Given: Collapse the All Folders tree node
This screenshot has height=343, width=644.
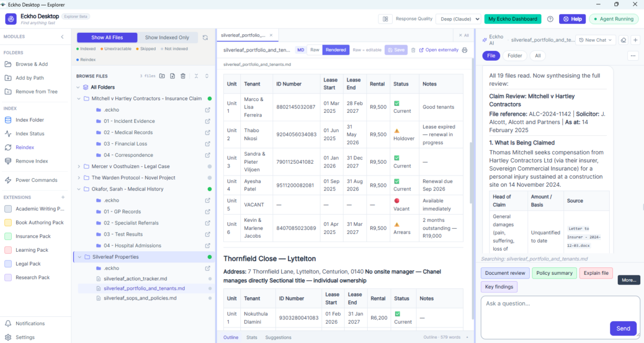Looking at the screenshot, I should pyautogui.click(x=79, y=87).
